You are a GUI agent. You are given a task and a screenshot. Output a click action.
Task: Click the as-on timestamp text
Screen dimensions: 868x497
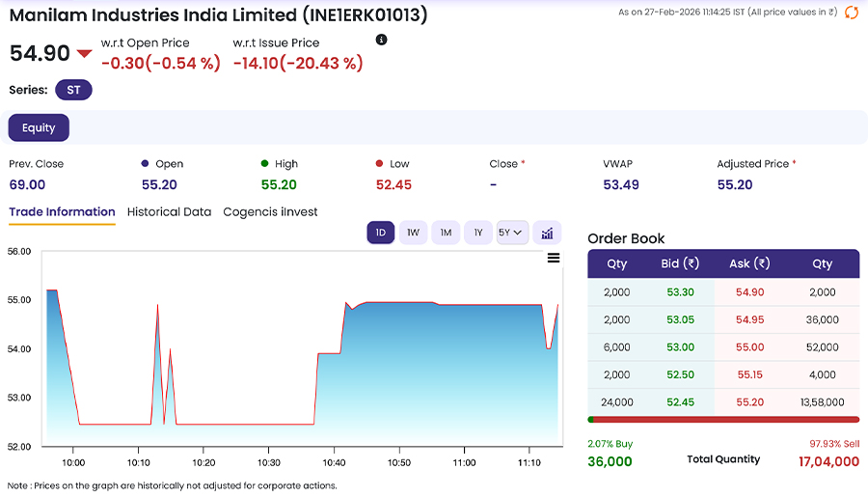coord(728,13)
